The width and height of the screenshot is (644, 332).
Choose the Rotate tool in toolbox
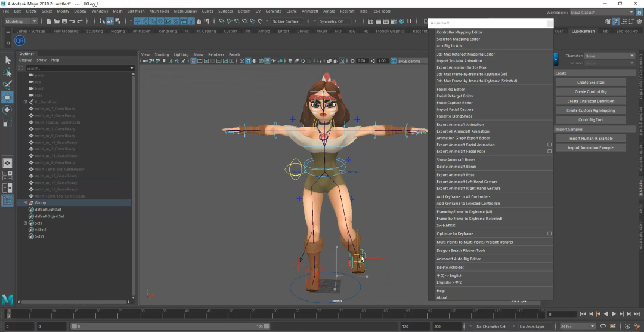point(8,110)
